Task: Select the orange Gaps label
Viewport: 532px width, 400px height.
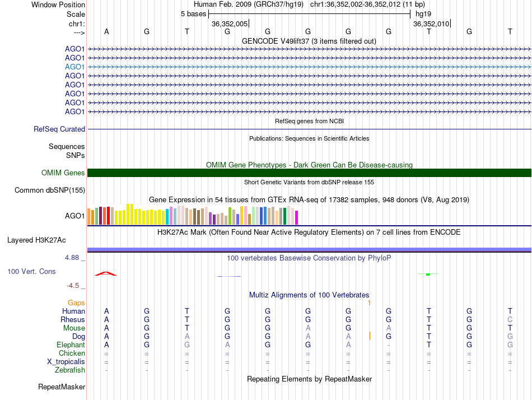Action: click(x=76, y=303)
